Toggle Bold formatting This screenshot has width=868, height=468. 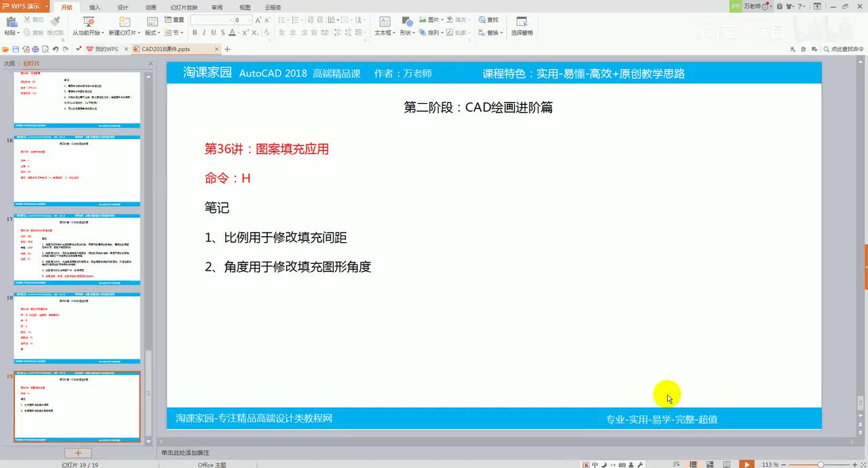195,33
